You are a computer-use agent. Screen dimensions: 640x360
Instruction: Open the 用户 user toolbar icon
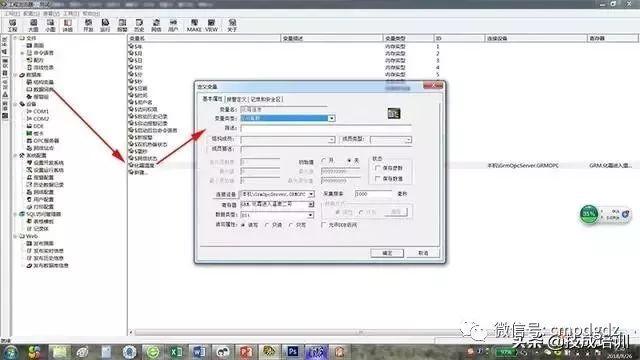point(173,25)
